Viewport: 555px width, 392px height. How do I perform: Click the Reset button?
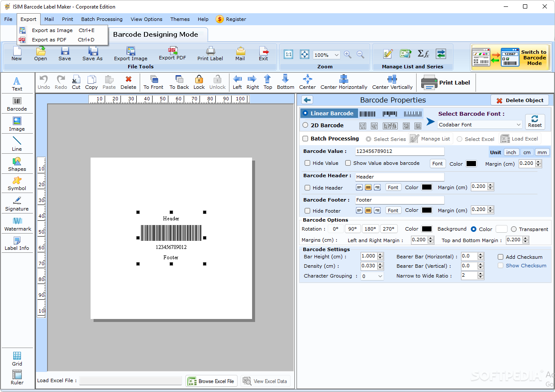(x=535, y=122)
